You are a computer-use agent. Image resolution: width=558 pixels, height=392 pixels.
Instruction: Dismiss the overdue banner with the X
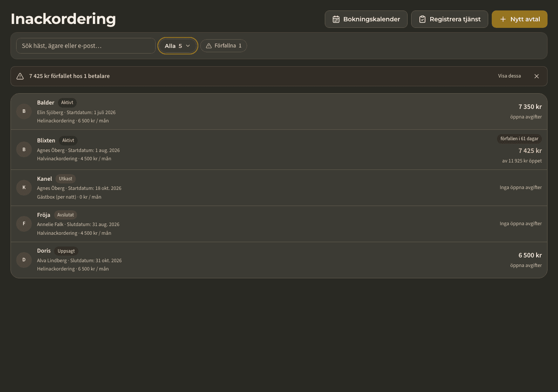(x=537, y=76)
